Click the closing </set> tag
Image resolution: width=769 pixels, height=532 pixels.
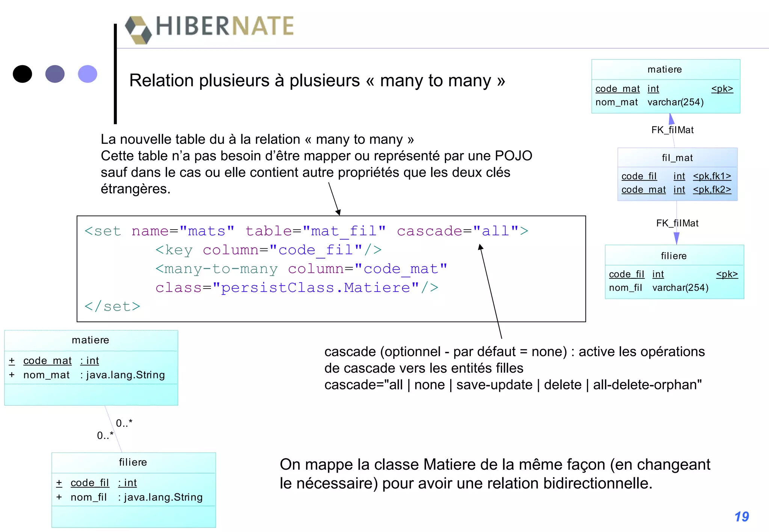pyautogui.click(x=112, y=307)
